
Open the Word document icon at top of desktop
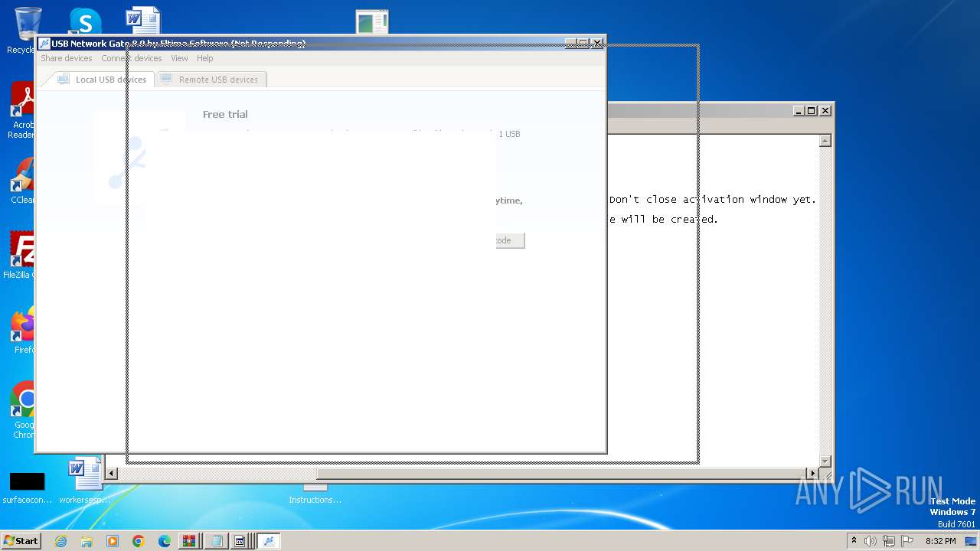[143, 21]
